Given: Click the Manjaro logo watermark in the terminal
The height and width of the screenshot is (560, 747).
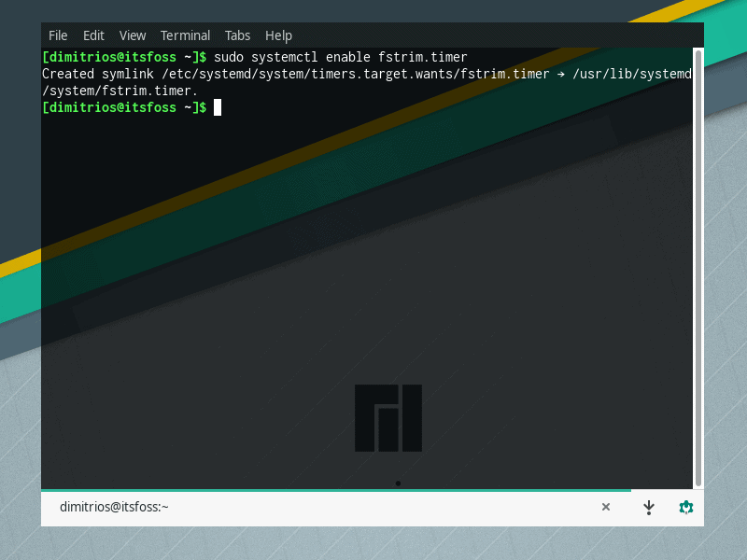Looking at the screenshot, I should 388,417.
